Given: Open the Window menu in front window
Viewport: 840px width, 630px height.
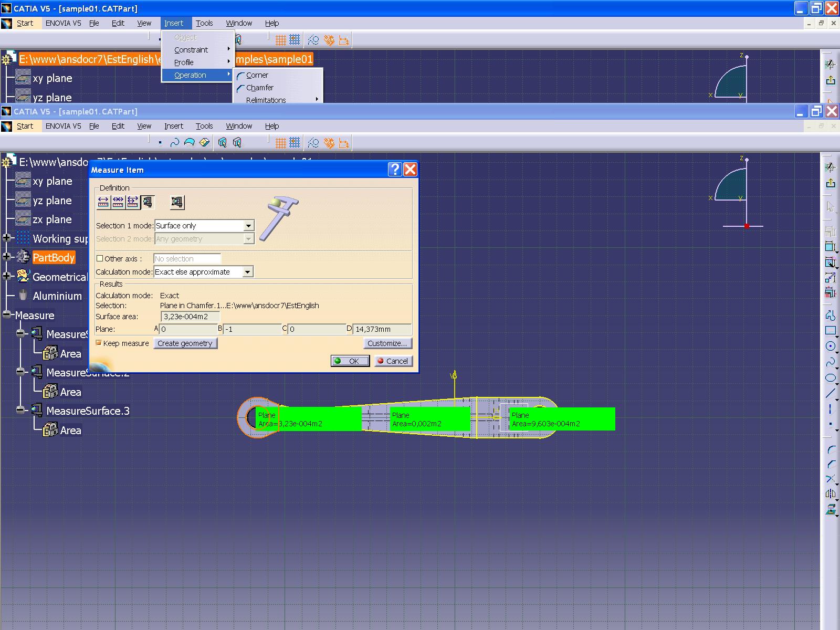Looking at the screenshot, I should pyautogui.click(x=239, y=126).
